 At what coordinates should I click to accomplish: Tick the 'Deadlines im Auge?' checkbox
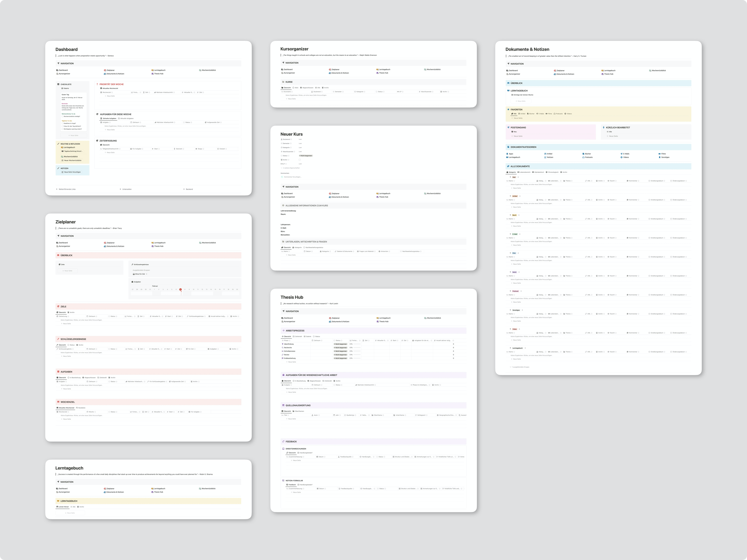63,124
